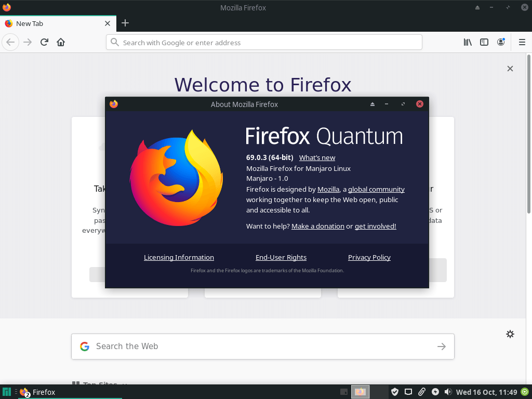Open Licensing Information link
Image resolution: width=532 pixels, height=399 pixels.
(179, 258)
